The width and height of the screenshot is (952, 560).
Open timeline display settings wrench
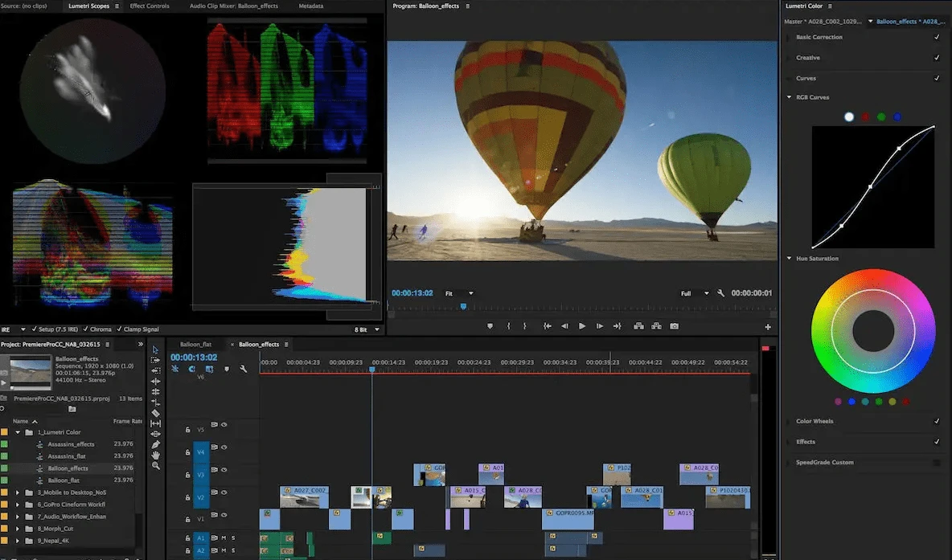point(243,369)
